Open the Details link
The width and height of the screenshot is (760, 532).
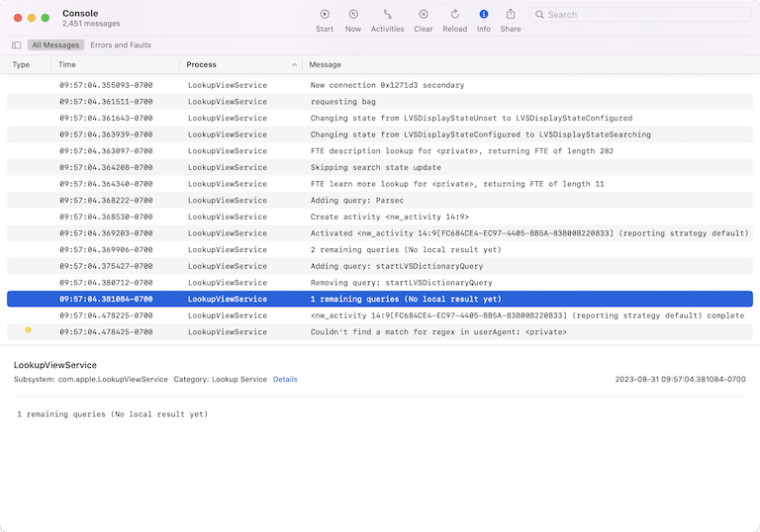coord(285,380)
